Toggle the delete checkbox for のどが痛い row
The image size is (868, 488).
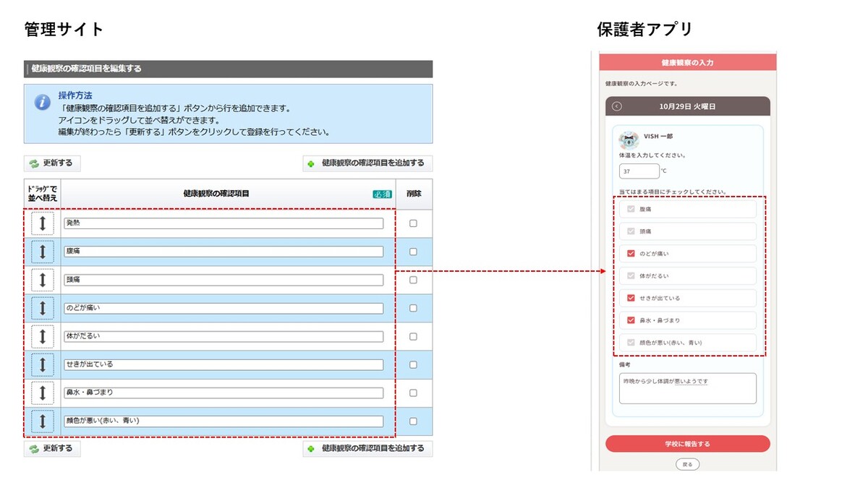[x=413, y=308]
